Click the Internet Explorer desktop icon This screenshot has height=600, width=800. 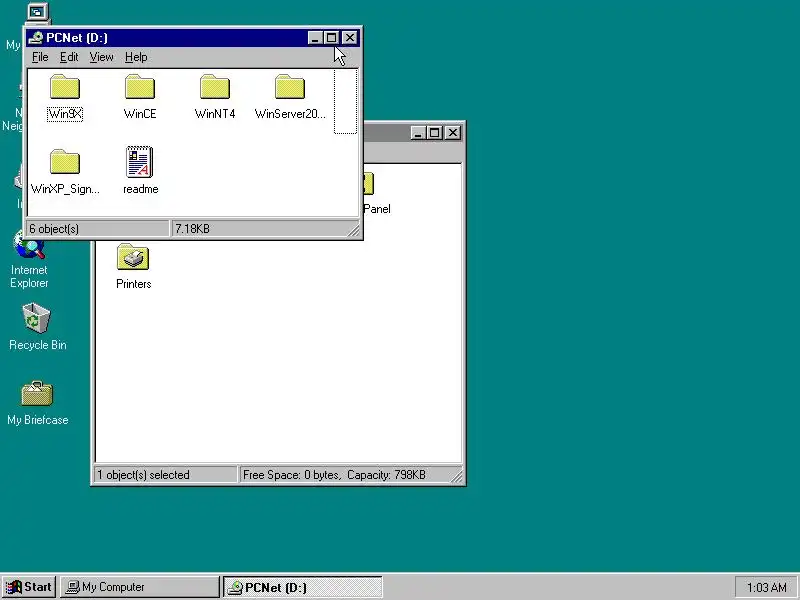(30, 244)
